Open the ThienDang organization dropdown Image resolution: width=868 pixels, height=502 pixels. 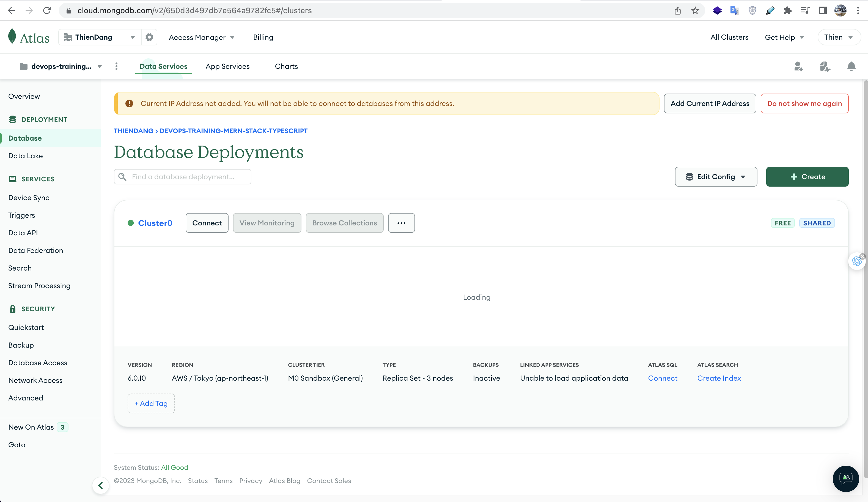[x=100, y=37]
